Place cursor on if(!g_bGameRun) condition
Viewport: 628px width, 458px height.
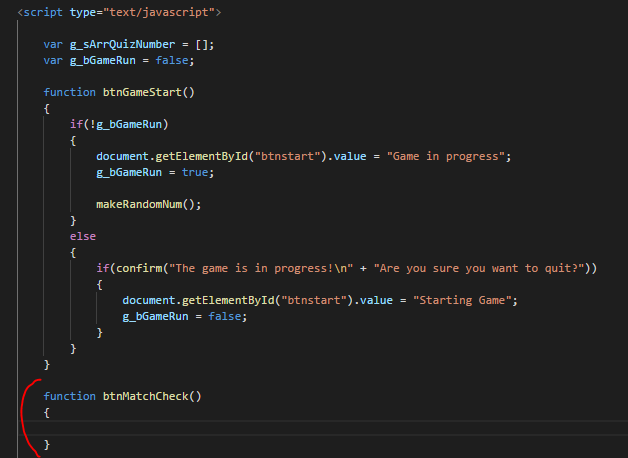[119, 125]
